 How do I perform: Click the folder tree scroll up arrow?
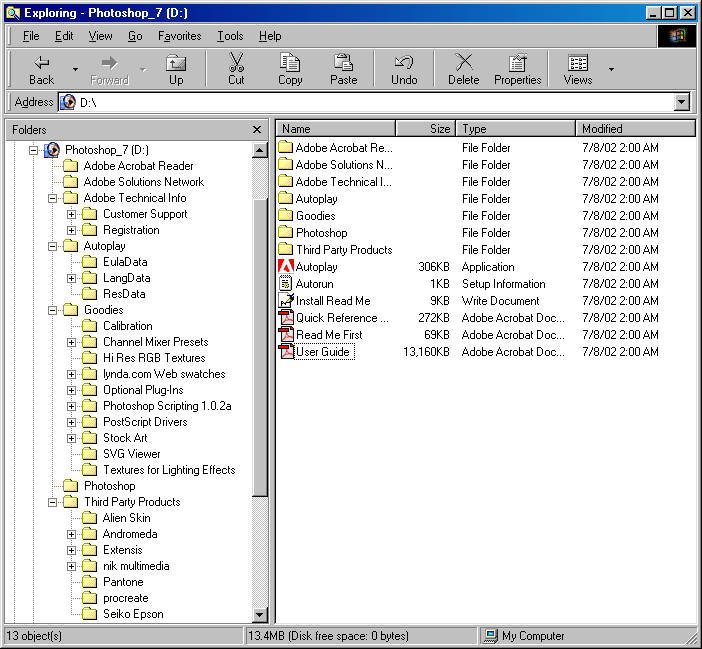point(260,149)
